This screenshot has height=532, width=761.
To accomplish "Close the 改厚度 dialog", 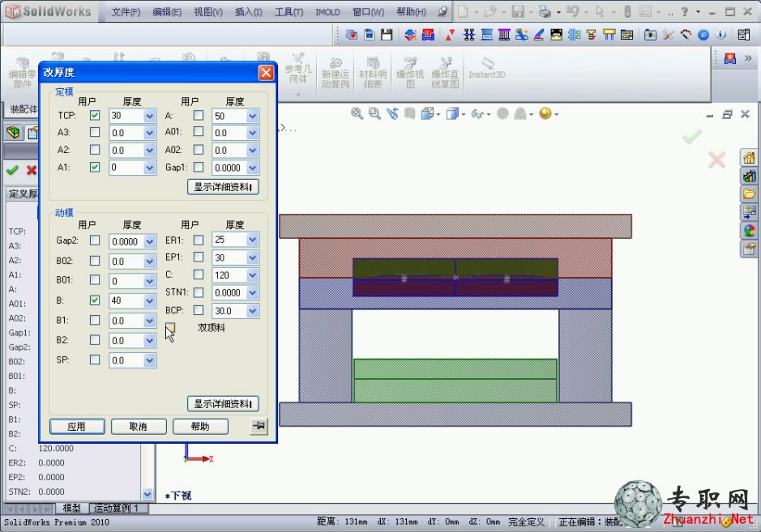I will (x=266, y=73).
